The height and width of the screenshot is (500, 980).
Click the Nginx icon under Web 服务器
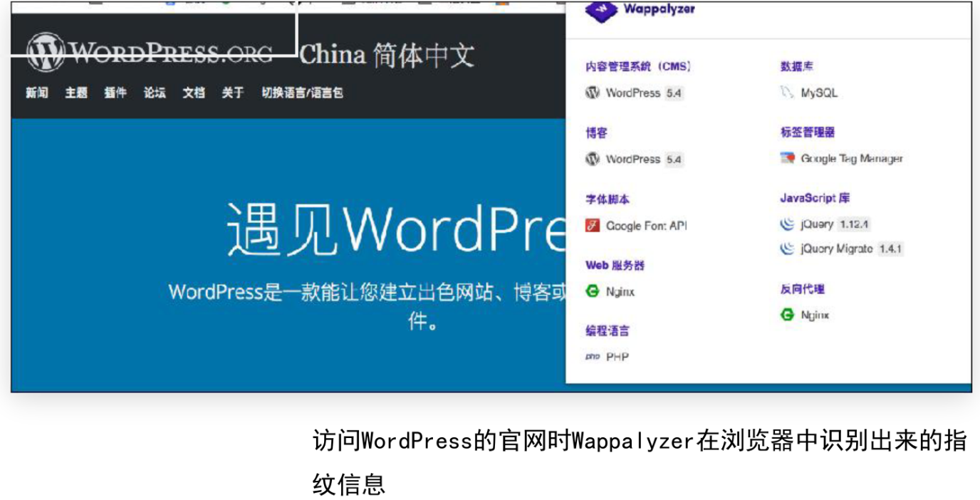(x=593, y=291)
